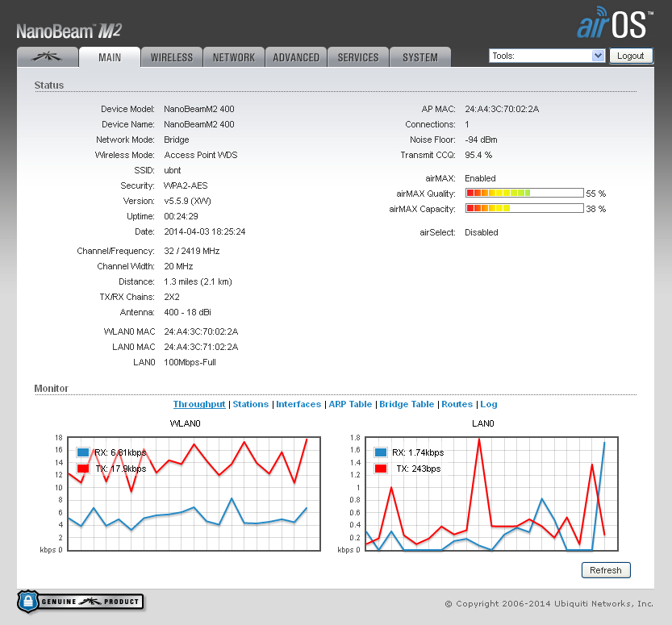Click the Antenna value 400 - 18 dBi
Image resolution: width=672 pixels, height=625 pixels.
(187, 312)
